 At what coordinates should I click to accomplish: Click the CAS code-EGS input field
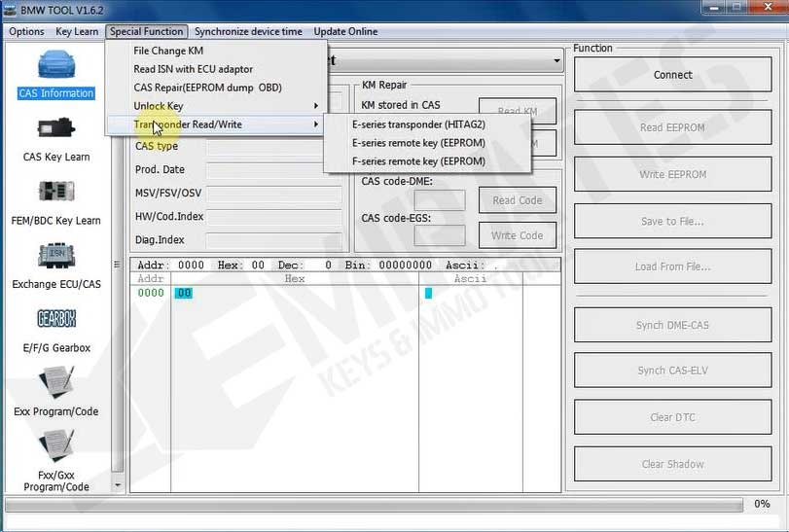[x=440, y=235]
